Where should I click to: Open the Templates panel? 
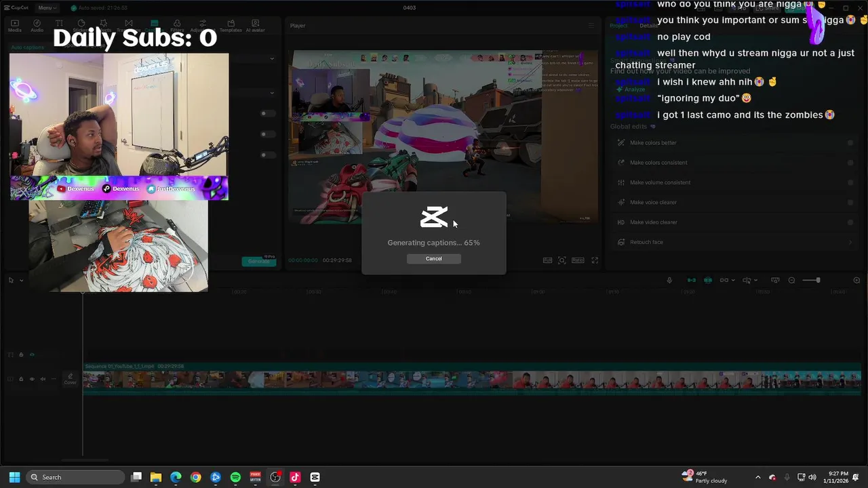231,26
